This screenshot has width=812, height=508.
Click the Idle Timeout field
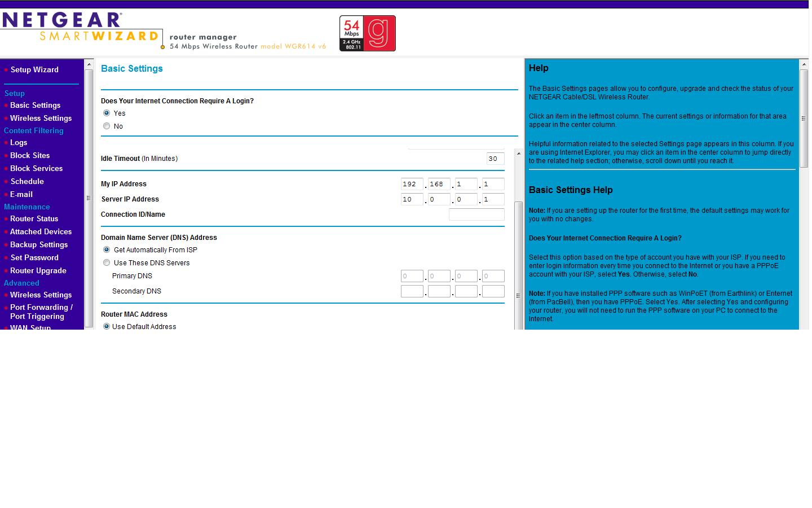click(x=496, y=159)
